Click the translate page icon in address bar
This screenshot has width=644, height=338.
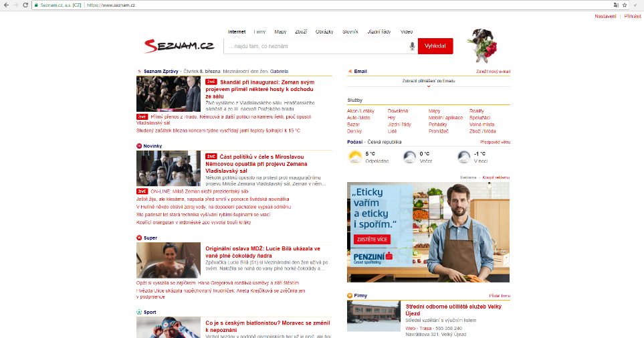click(x=616, y=5)
